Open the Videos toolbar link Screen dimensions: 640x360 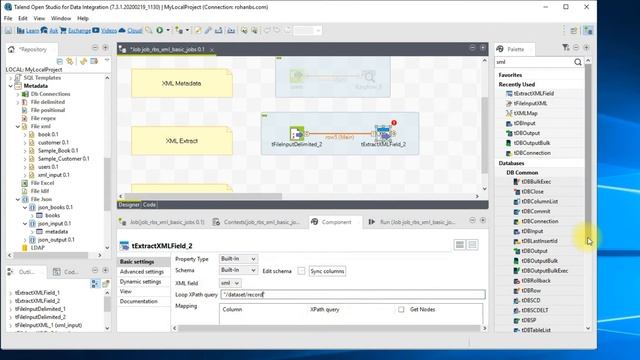pyautogui.click(x=104, y=31)
